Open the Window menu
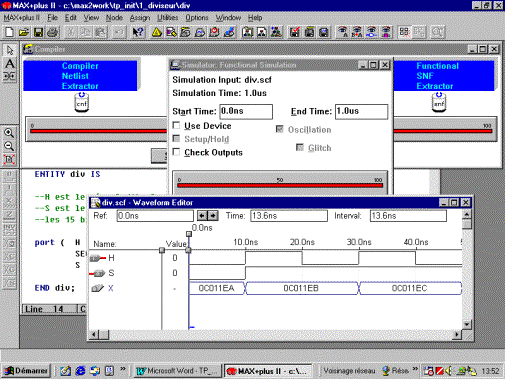Screen dimensions: 505x379 point(228,18)
